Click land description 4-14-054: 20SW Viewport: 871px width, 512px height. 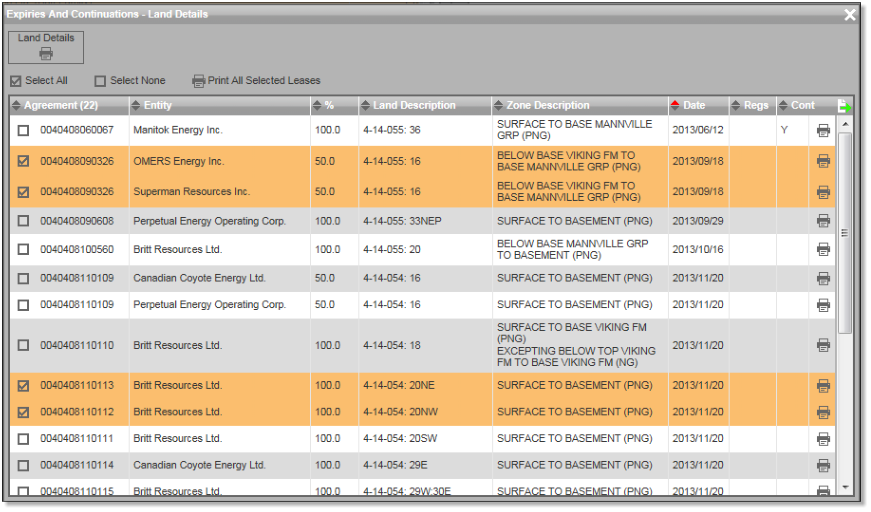[x=400, y=439]
